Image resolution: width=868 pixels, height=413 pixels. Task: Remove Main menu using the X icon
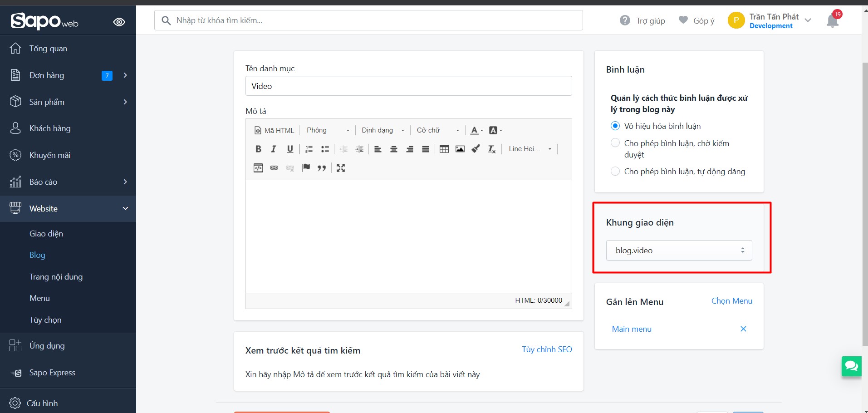point(743,329)
